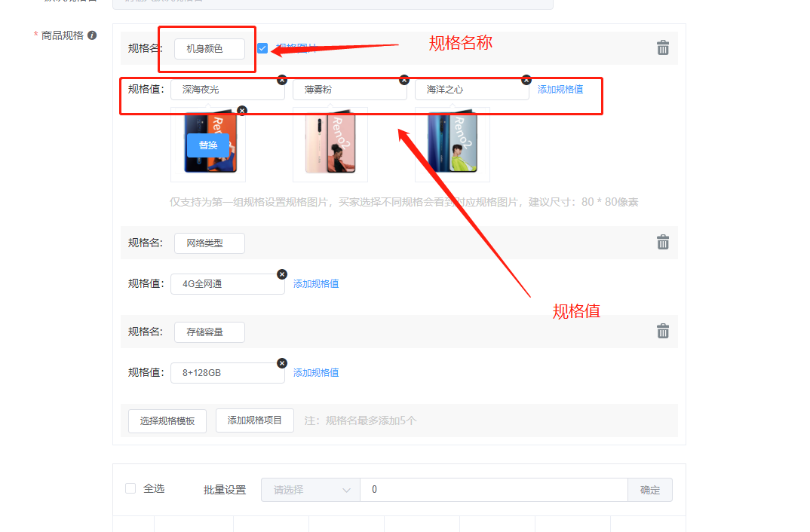Image resolution: width=810 pixels, height=532 pixels.
Task: Click 添加规格值 link for 网络类型
Action: pos(316,284)
